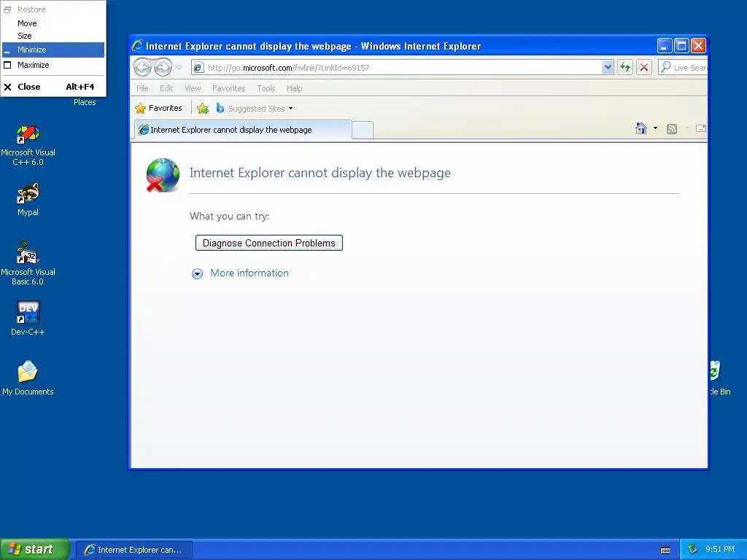Click the magnifier icon in Live Search

pos(666,67)
